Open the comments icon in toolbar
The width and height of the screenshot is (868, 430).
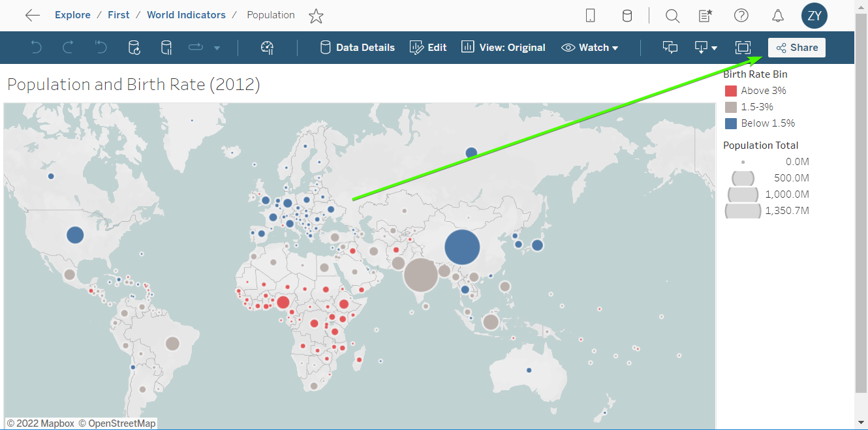[x=670, y=48]
